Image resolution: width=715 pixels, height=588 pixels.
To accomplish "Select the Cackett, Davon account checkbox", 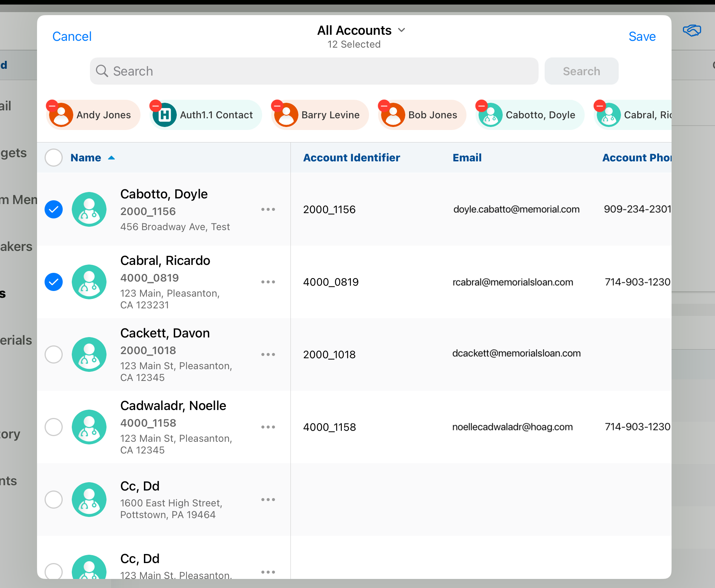I will [54, 354].
